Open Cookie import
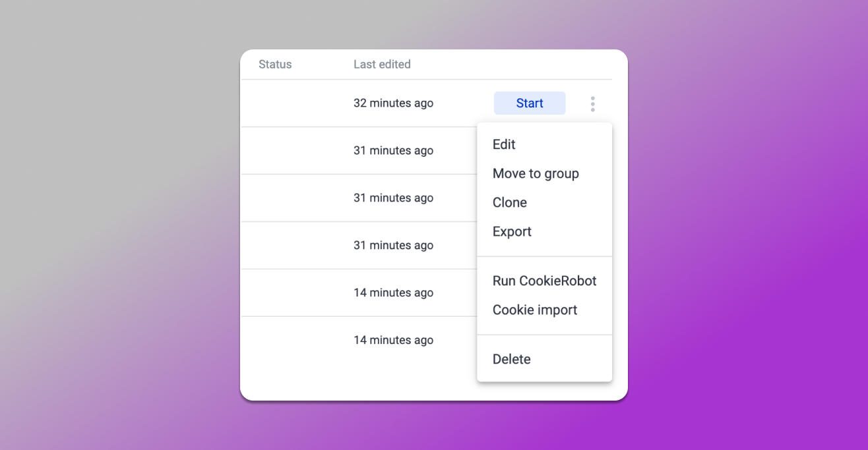 (534, 310)
